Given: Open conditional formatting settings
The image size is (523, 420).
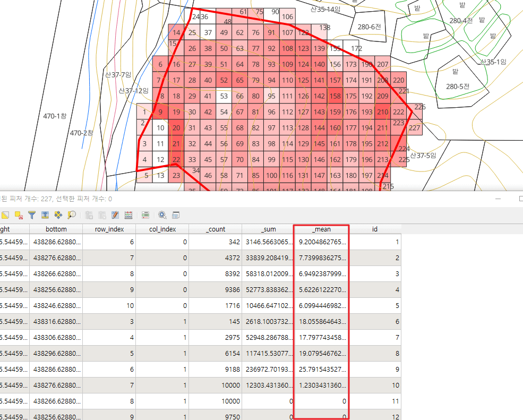Looking at the screenshot, I should coord(145,215).
